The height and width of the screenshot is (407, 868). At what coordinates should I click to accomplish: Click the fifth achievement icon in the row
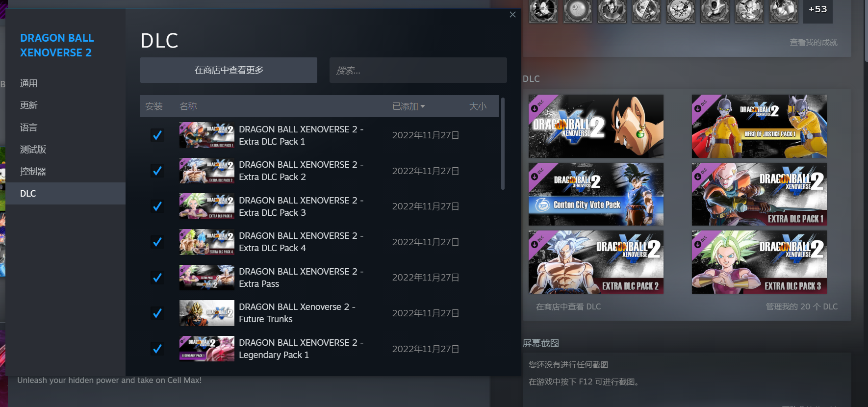point(680,11)
